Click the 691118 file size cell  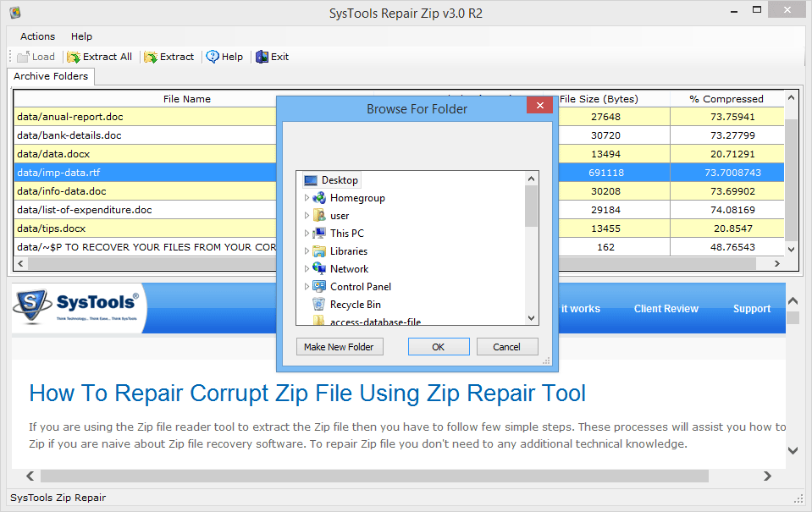point(606,173)
